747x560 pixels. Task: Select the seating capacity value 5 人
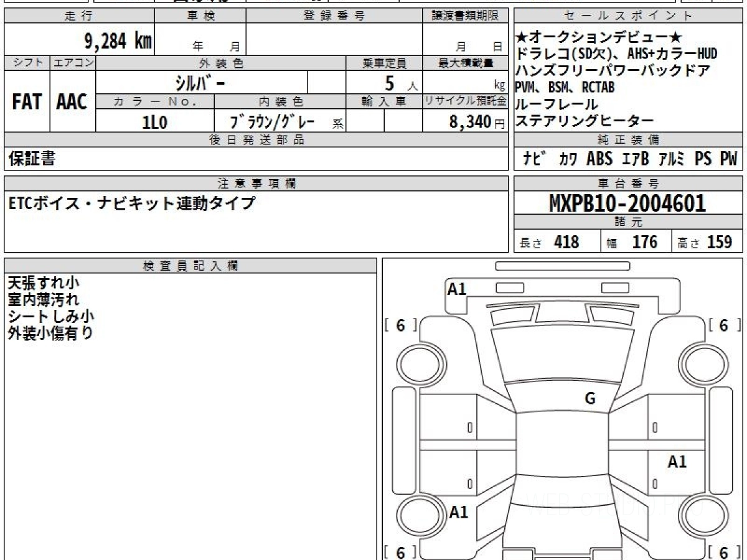point(401,82)
